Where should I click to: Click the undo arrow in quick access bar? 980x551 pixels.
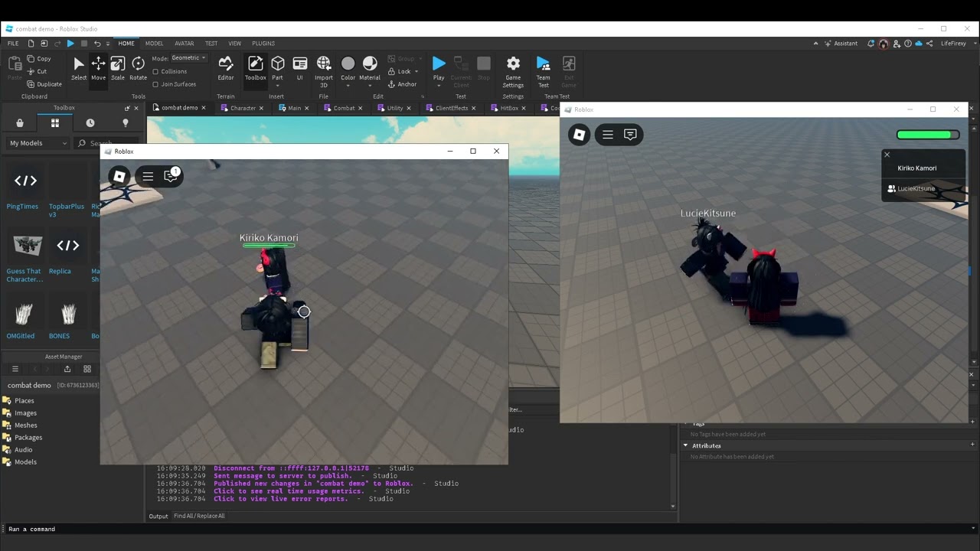point(96,44)
